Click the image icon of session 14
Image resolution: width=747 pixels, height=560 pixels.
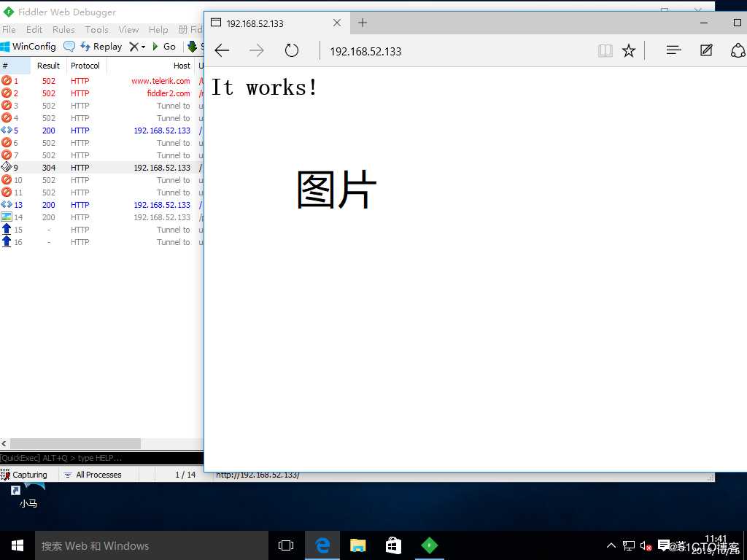tap(7, 217)
